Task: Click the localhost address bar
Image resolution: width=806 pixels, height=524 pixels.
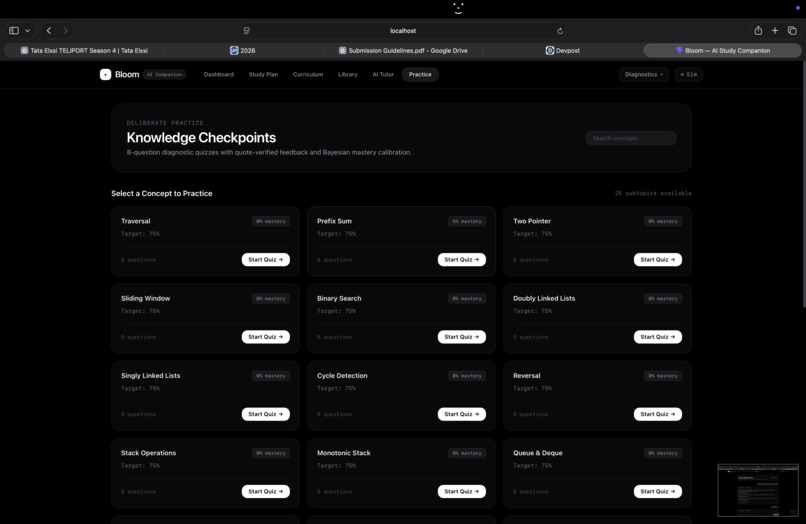Action: point(403,31)
